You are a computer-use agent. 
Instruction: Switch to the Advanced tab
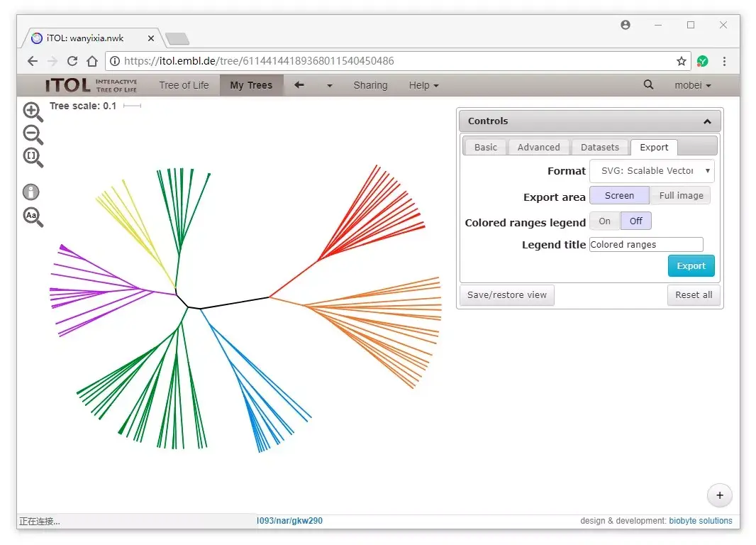click(538, 148)
